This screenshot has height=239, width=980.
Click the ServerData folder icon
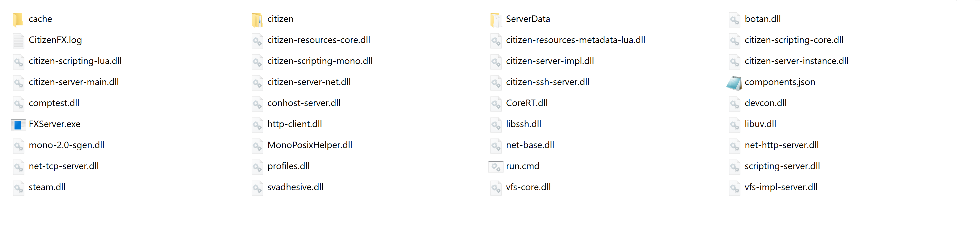click(x=495, y=19)
